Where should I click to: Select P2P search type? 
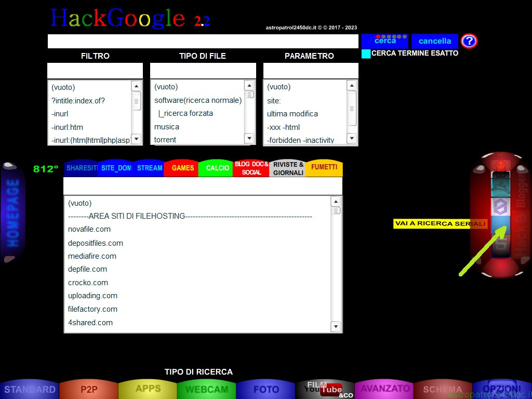[89, 389]
